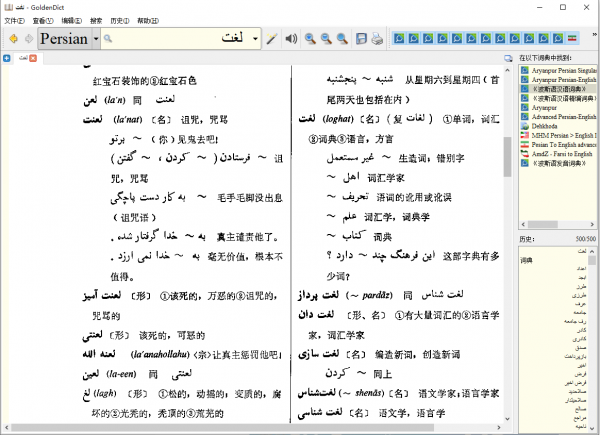The height and width of the screenshot is (435, 600).
Task: Click the MHM Persian flag icon
Action: 525,135
